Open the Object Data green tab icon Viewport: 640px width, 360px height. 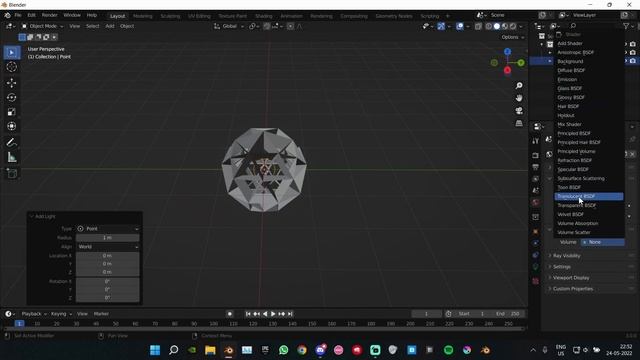click(536, 267)
